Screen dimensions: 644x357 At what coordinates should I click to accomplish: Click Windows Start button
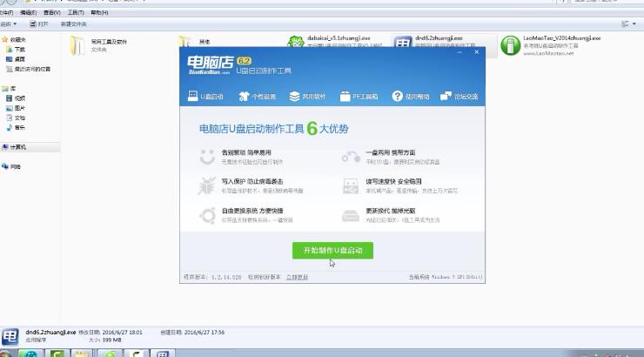[6, 354]
